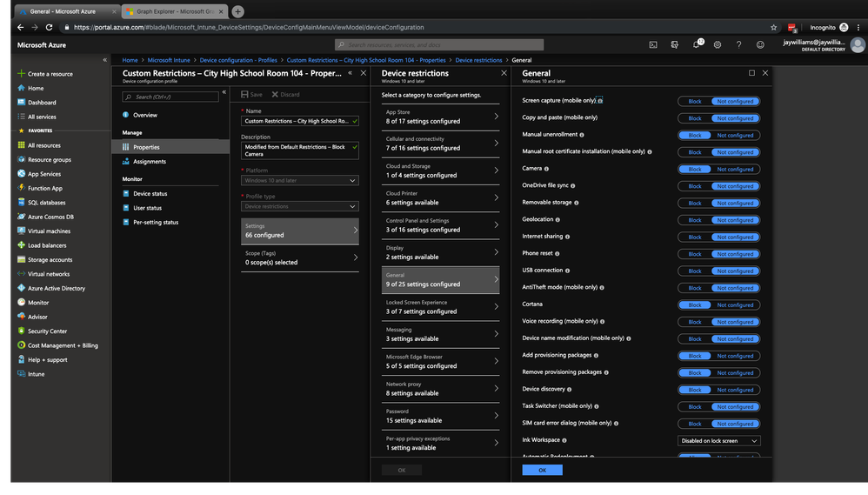Expand Settings 66 configured row
The image size is (868, 495).
point(299,231)
